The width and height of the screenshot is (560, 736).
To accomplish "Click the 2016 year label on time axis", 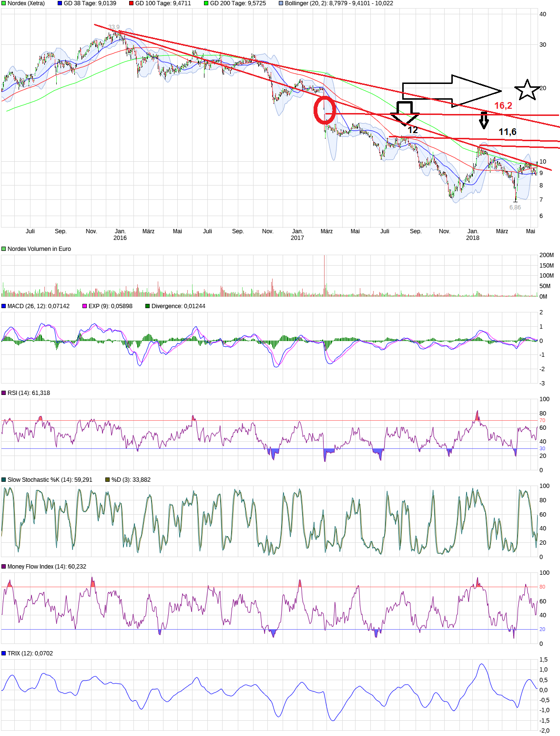I will point(120,238).
